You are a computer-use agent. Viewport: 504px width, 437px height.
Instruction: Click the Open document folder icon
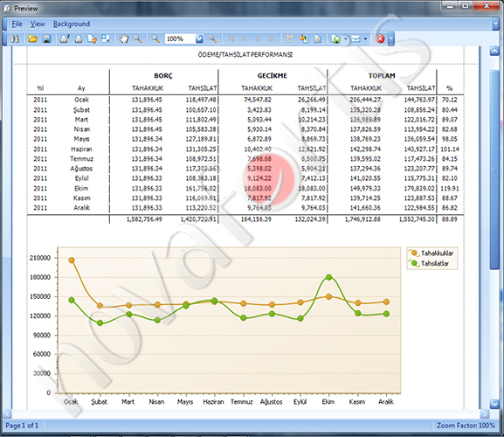pos(32,39)
